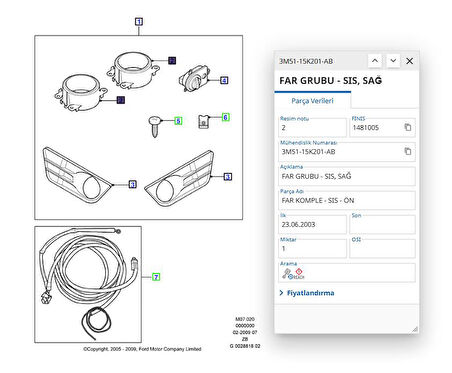Select callout 2 beside the upper fog lamp housing
This screenshot has width=452, height=373.
172,60
